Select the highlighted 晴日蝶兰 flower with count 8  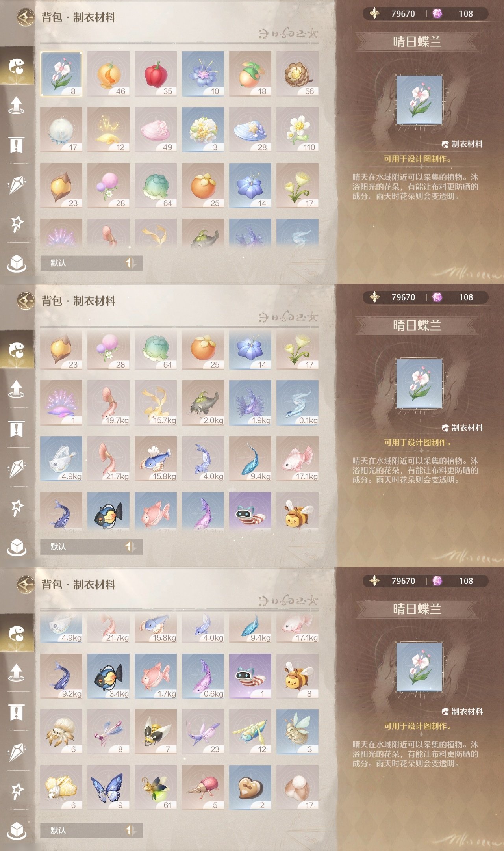pyautogui.click(x=61, y=74)
